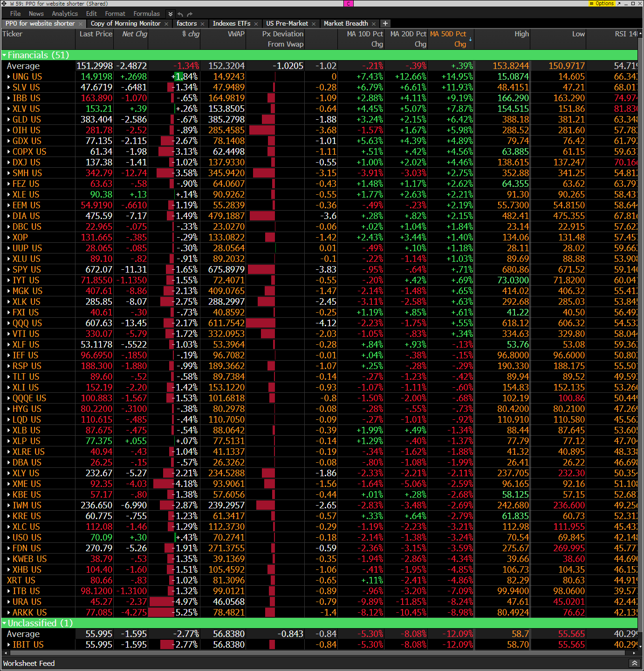This screenshot has height=671, width=644.
Task: Close the factors tab
Action: click(202, 24)
